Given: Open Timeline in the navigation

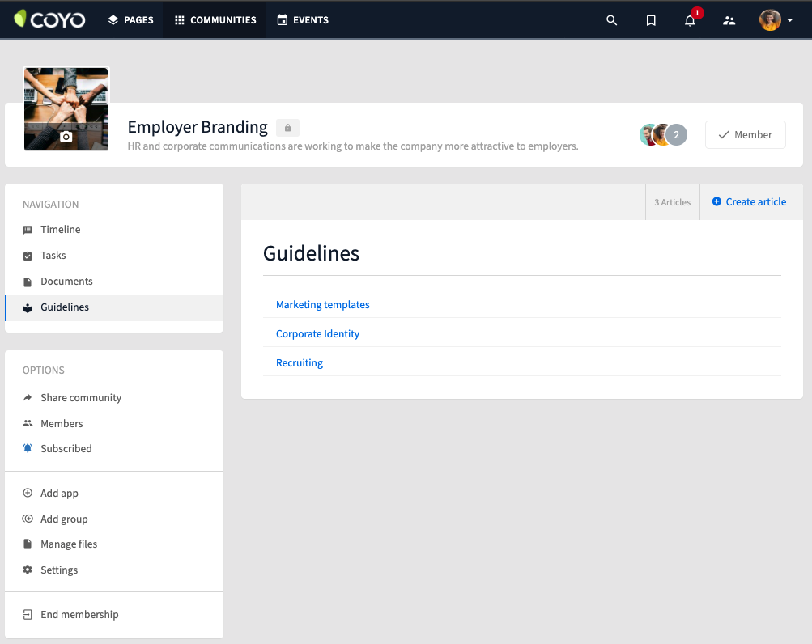Looking at the screenshot, I should (x=114, y=229).
